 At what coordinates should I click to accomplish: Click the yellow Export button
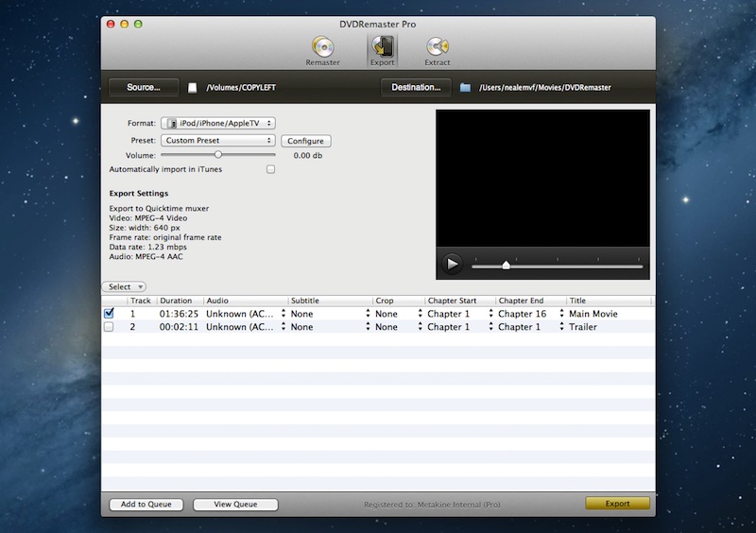617,504
